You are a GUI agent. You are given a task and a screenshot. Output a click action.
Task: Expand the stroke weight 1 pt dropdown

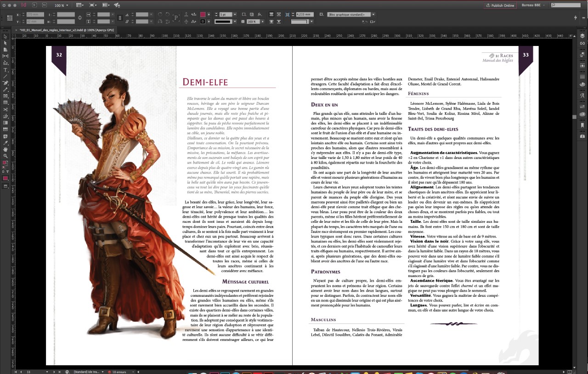(x=235, y=15)
